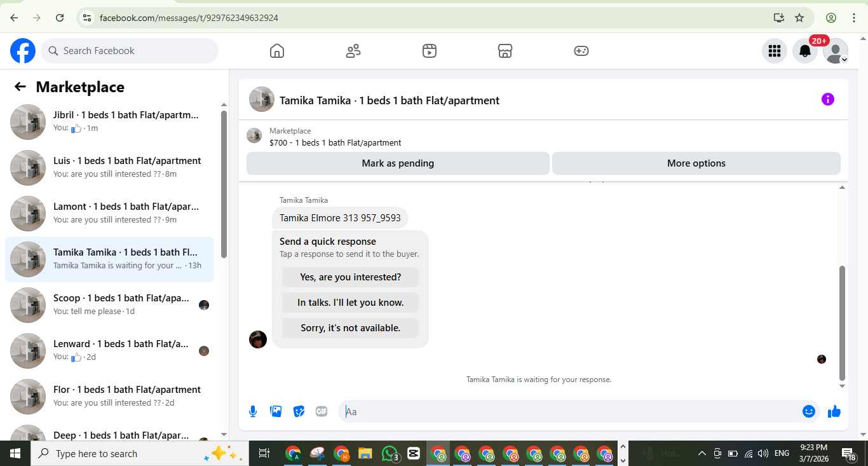Viewport: 868px width, 466px height.
Task: Click the "Tamika Elmore 313 957_9593" message
Action: click(340, 218)
